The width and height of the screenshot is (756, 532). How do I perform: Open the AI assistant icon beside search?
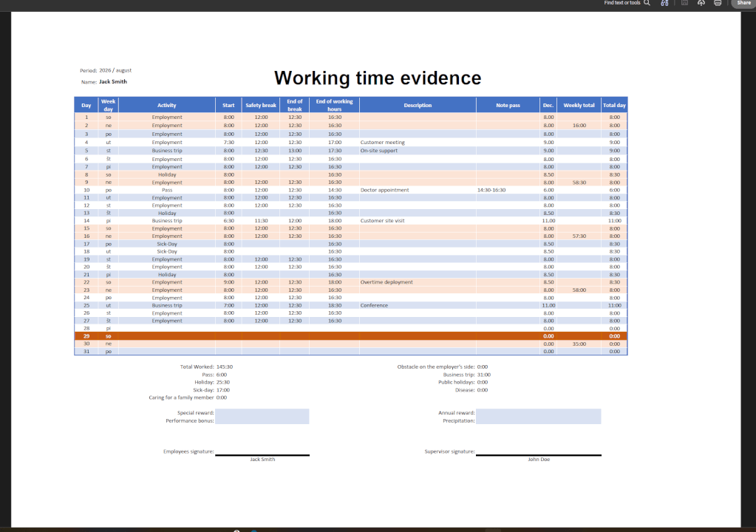click(665, 3)
